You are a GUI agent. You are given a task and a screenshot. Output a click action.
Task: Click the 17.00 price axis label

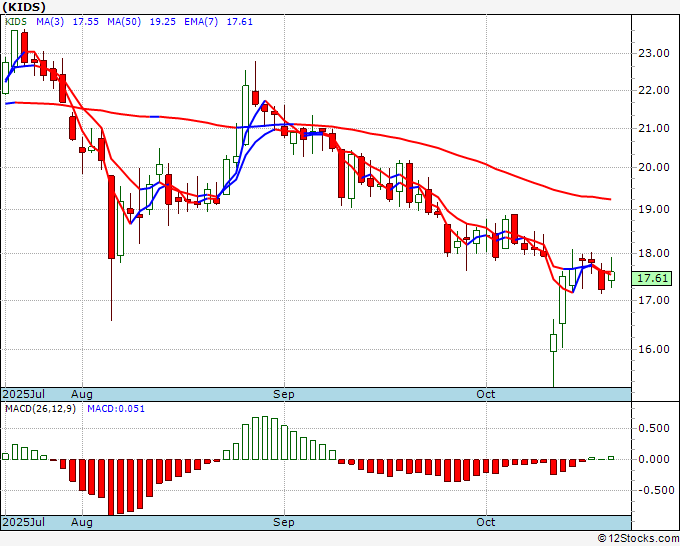(654, 300)
